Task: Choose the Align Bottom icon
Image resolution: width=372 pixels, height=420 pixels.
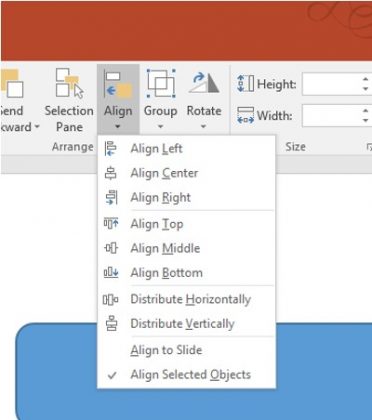Action: click(111, 273)
